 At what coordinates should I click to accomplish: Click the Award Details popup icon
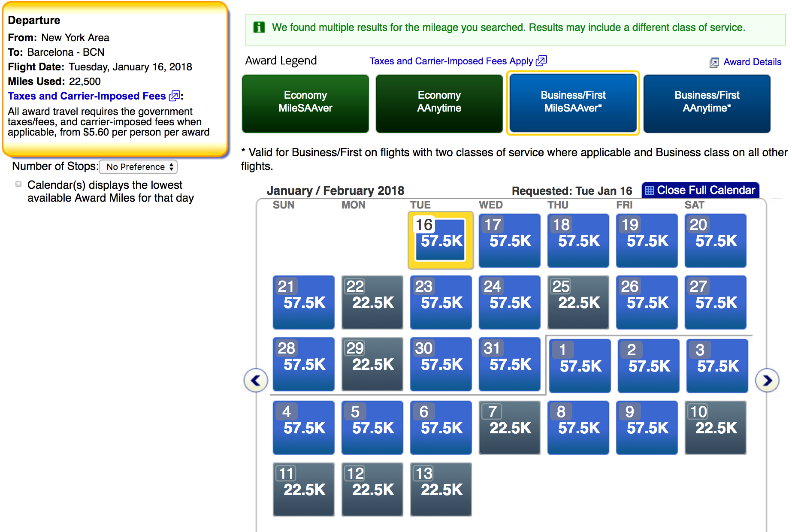(x=714, y=63)
